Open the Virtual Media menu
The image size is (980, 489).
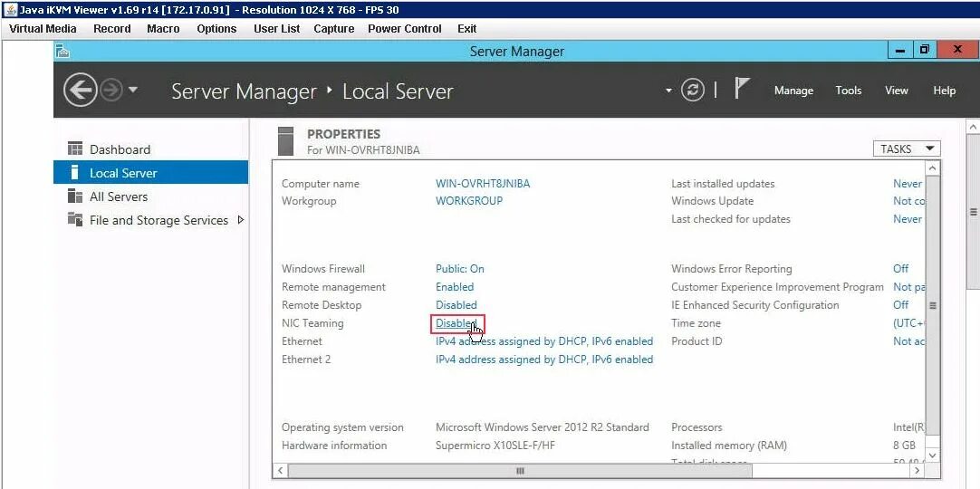[x=43, y=29]
